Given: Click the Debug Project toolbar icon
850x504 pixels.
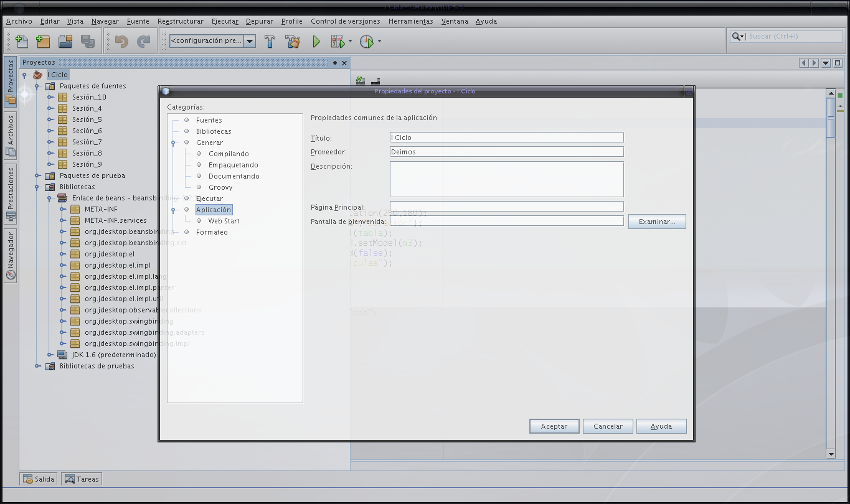Looking at the screenshot, I should click(x=338, y=42).
